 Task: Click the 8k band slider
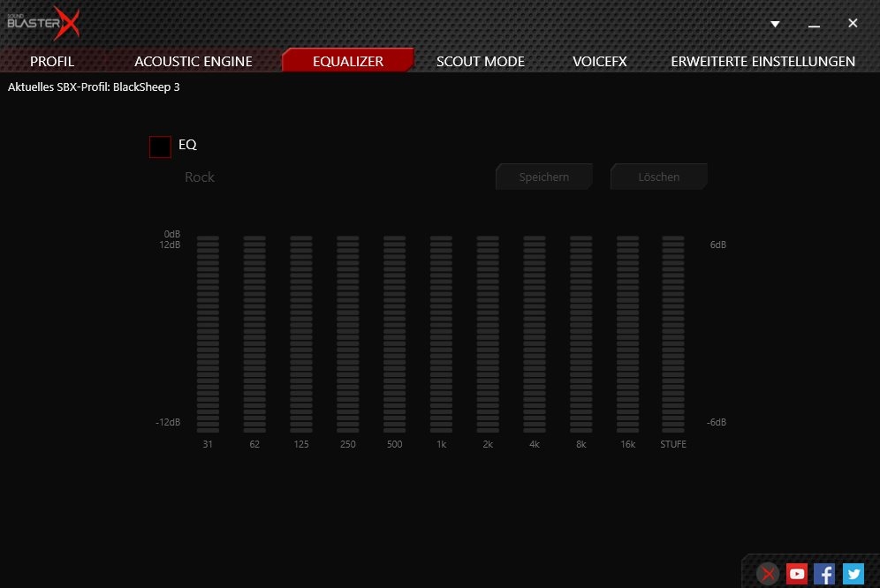pos(580,334)
